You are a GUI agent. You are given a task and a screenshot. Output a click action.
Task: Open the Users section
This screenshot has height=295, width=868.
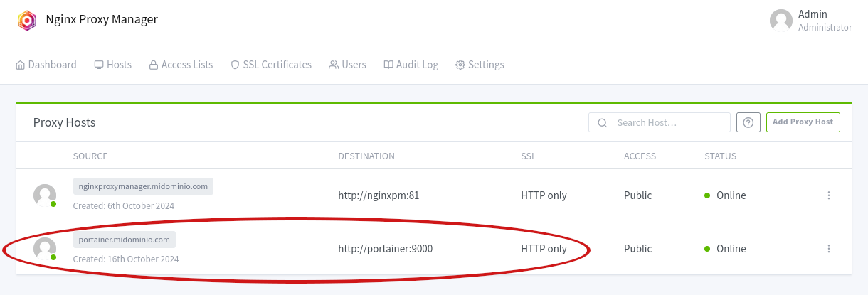point(347,65)
